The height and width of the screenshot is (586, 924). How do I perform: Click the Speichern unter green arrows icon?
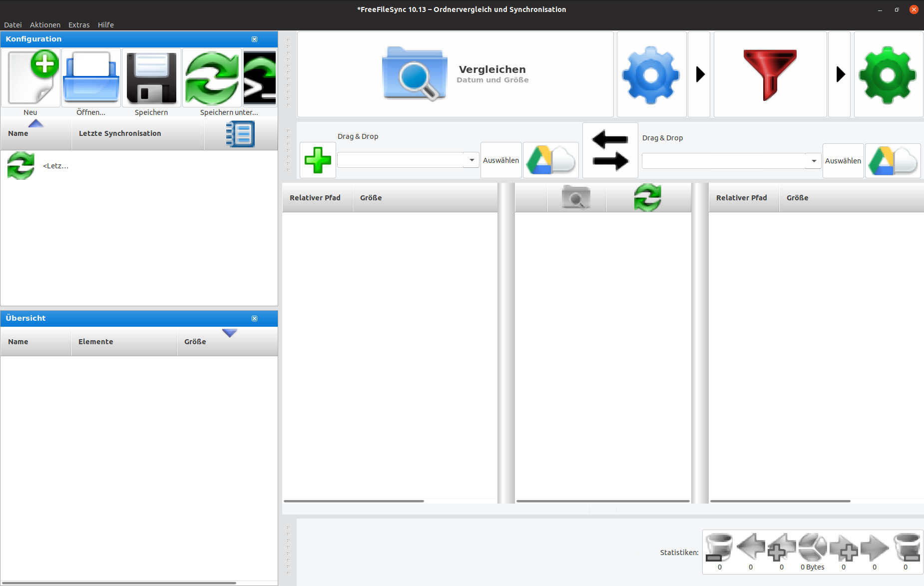click(212, 78)
